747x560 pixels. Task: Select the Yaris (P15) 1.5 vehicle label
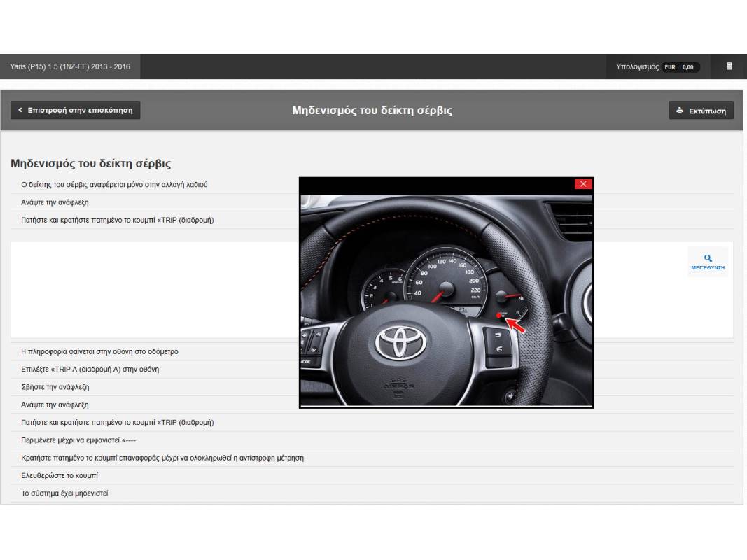(x=70, y=66)
